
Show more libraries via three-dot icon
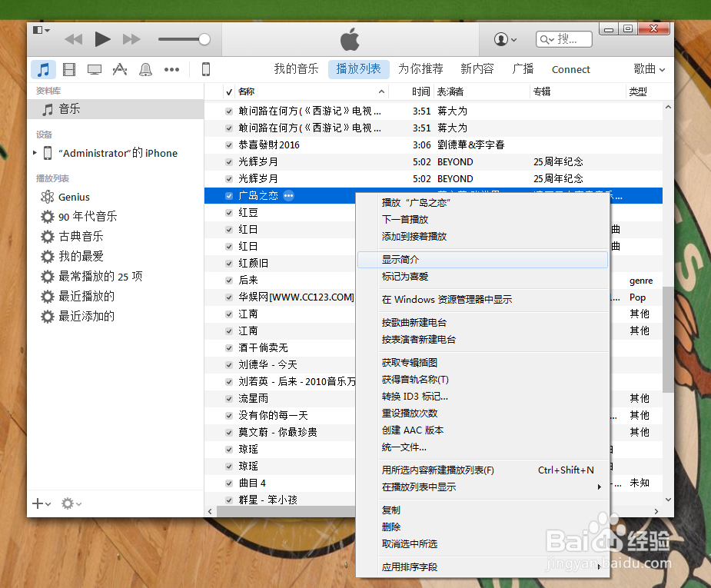coord(171,69)
